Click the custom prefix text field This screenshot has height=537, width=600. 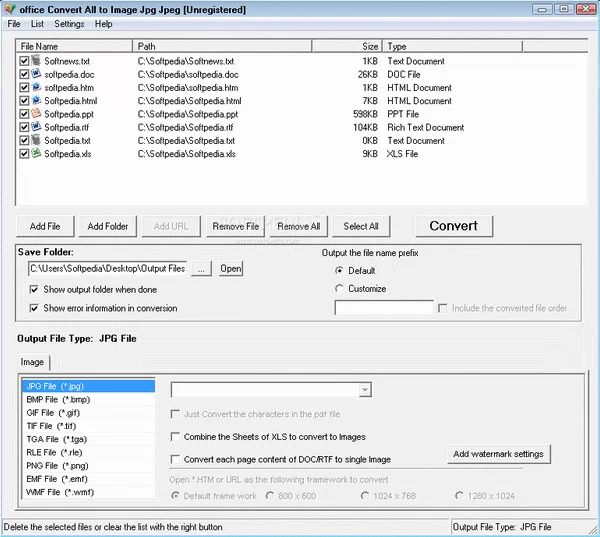click(x=384, y=308)
